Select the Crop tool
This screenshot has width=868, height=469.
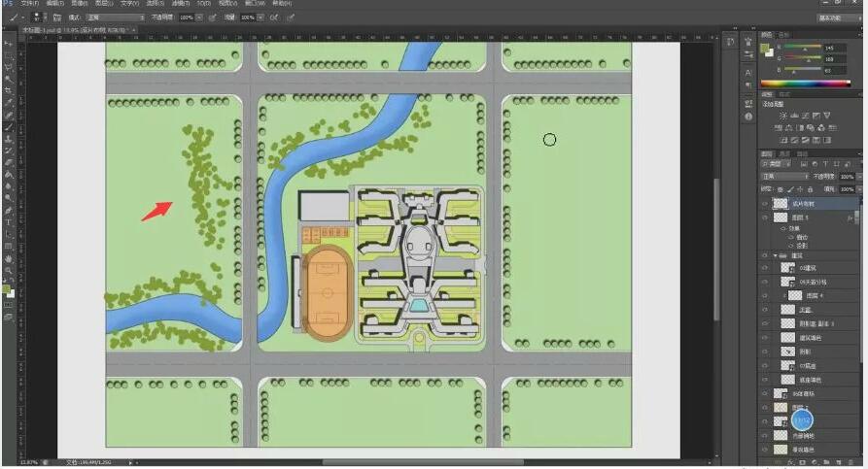pos(9,91)
